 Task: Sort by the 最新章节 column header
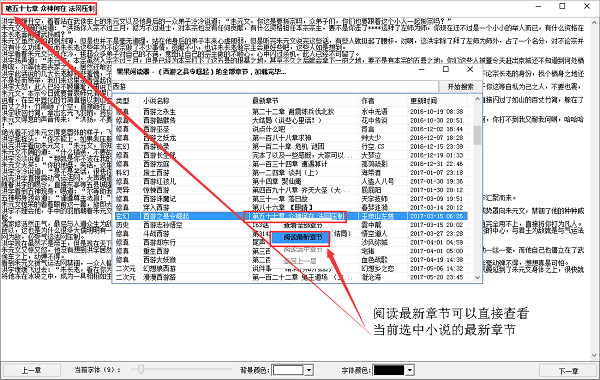click(304, 101)
